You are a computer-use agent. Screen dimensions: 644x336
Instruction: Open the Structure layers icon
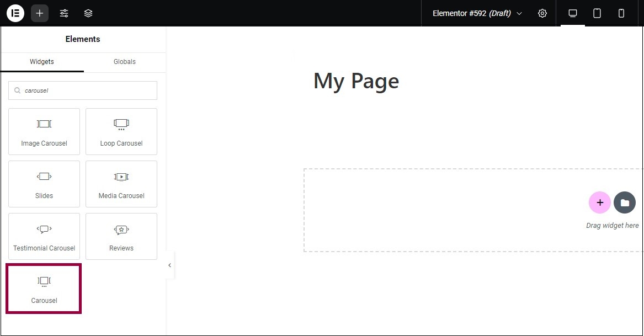(x=88, y=13)
